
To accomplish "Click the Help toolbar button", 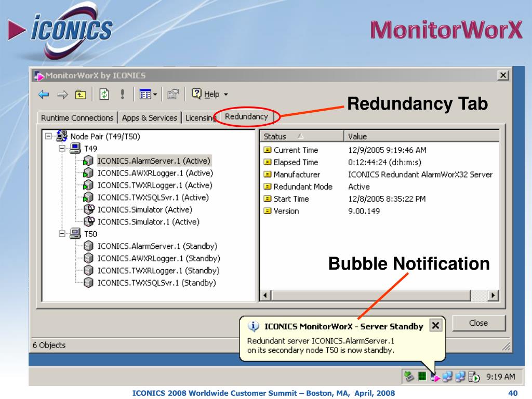I will (x=206, y=95).
